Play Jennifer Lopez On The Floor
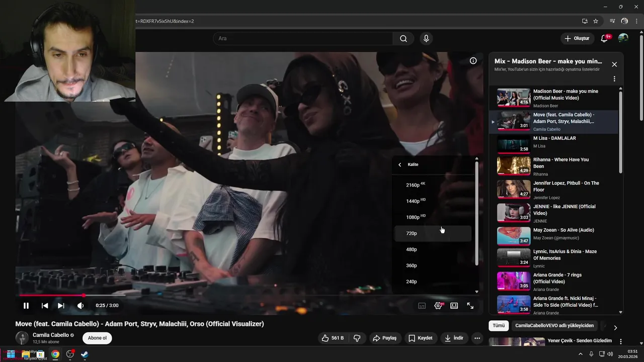 point(553,190)
